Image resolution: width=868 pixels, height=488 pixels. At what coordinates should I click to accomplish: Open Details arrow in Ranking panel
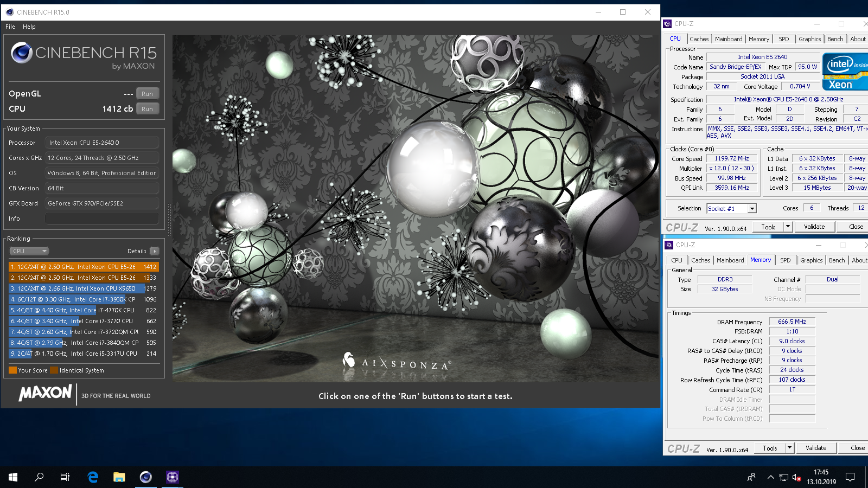155,251
